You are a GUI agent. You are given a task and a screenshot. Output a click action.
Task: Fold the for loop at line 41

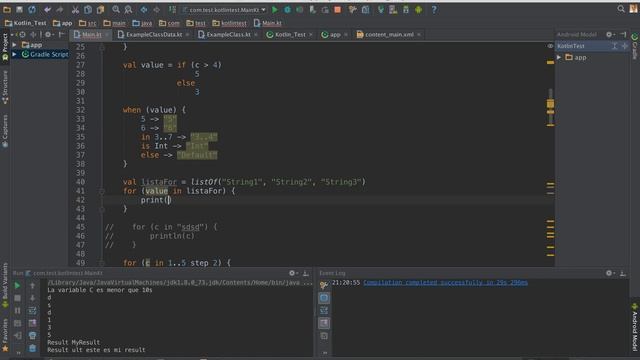pyautogui.click(x=102, y=191)
